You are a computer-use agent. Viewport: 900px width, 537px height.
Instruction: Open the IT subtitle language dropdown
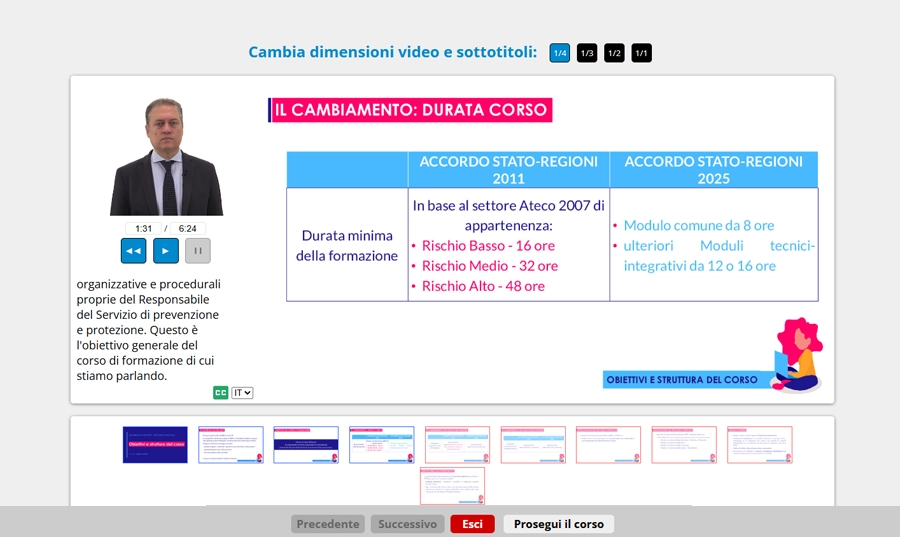[242, 393]
